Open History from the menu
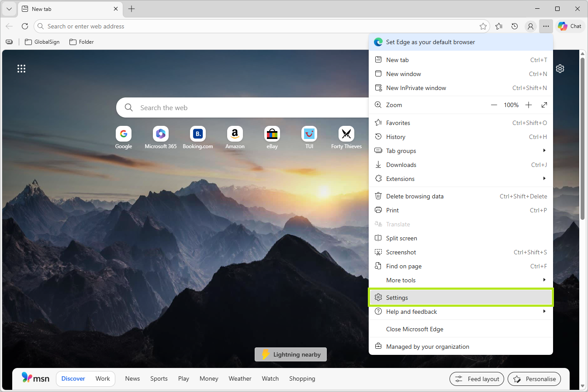Viewport: 588px width, 392px height. (x=461, y=137)
